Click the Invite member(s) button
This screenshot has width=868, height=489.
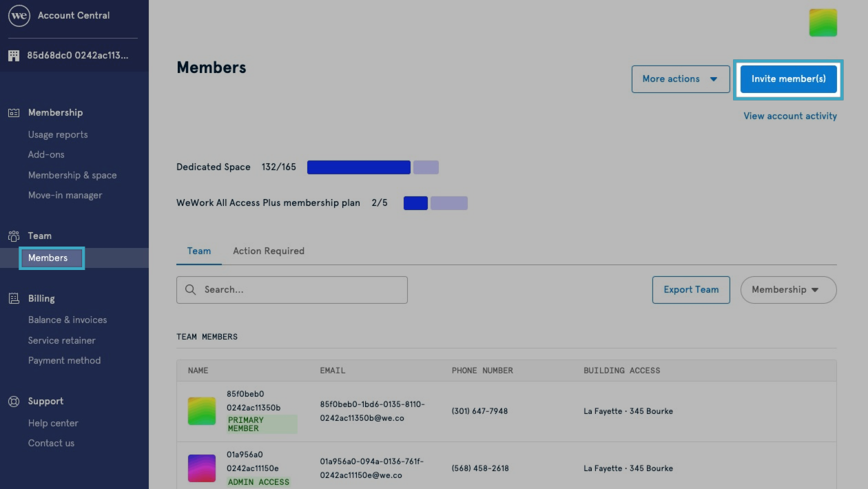tap(787, 79)
